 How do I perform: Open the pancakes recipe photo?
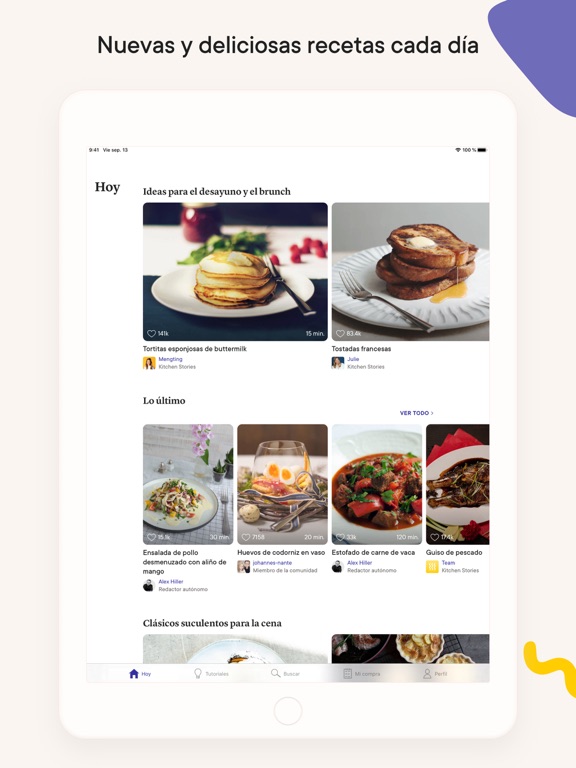[235, 272]
